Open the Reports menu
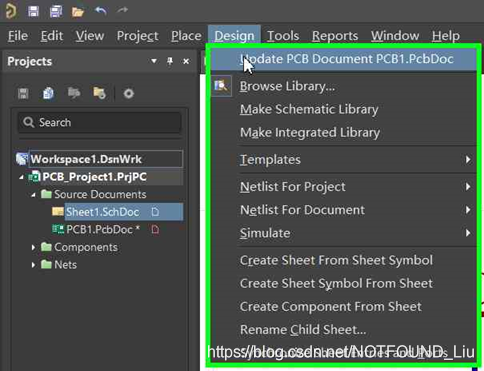This screenshot has height=371, width=484. tap(335, 36)
